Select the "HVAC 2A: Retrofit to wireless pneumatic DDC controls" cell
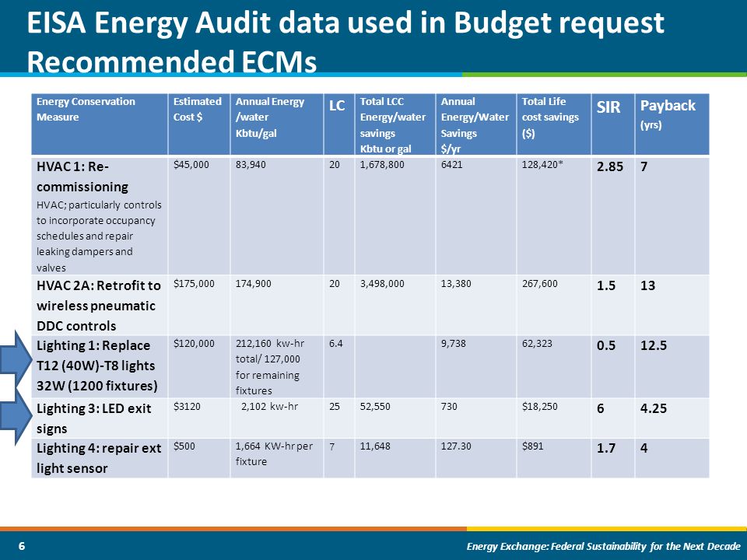 tap(99, 306)
